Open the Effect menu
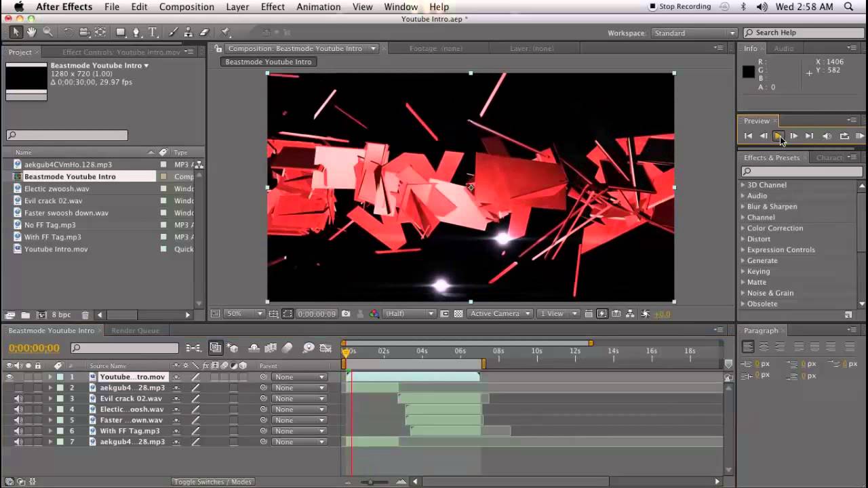Screen dimensions: 868x488 pos(273,7)
